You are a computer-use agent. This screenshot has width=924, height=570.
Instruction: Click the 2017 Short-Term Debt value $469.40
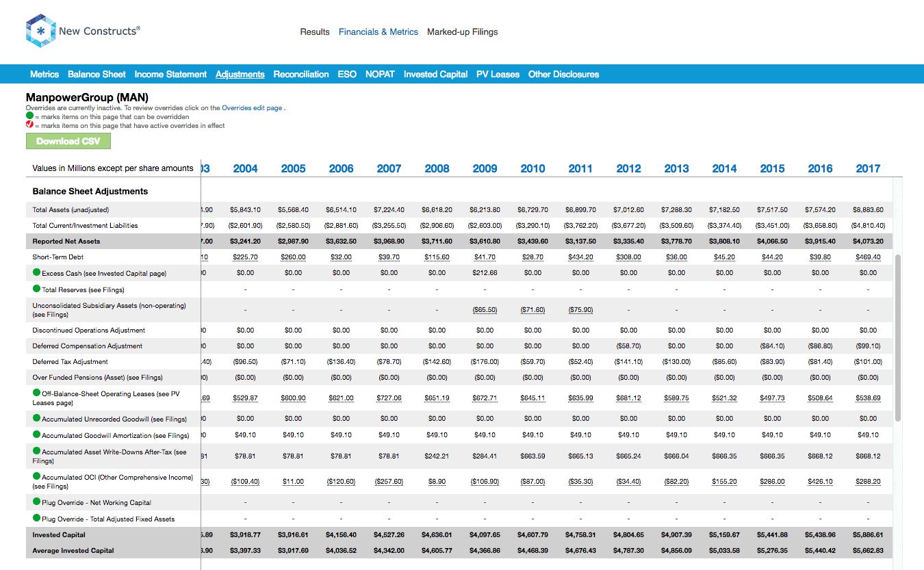point(868,257)
